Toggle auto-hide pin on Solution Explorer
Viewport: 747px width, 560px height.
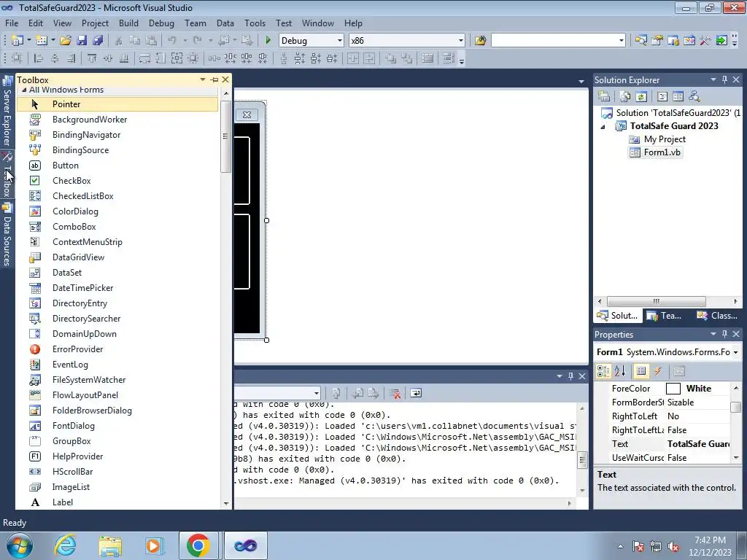pyautogui.click(x=724, y=79)
